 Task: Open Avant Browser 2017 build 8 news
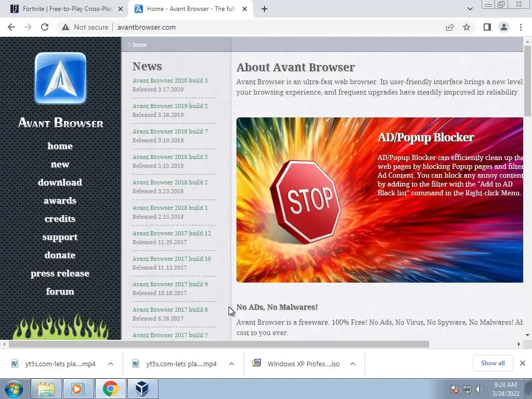click(x=170, y=310)
